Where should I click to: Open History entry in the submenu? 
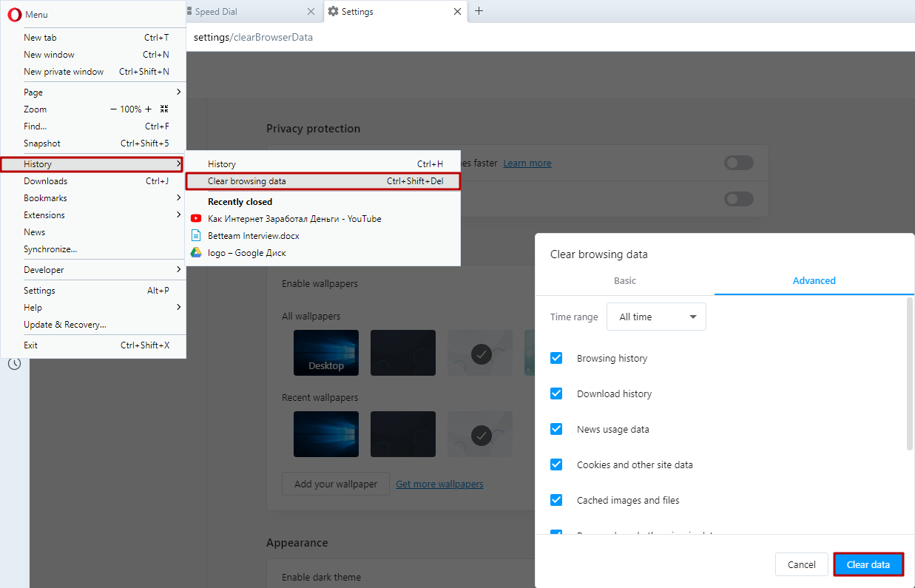pyautogui.click(x=323, y=164)
